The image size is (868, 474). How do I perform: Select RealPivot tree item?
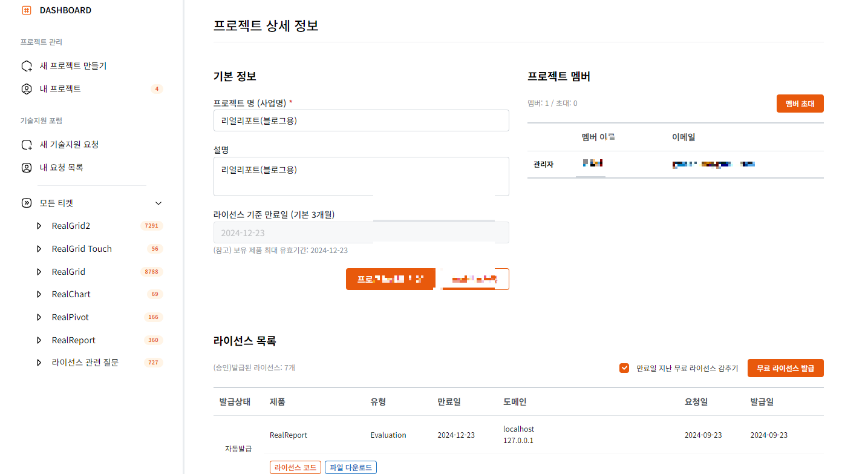(70, 317)
